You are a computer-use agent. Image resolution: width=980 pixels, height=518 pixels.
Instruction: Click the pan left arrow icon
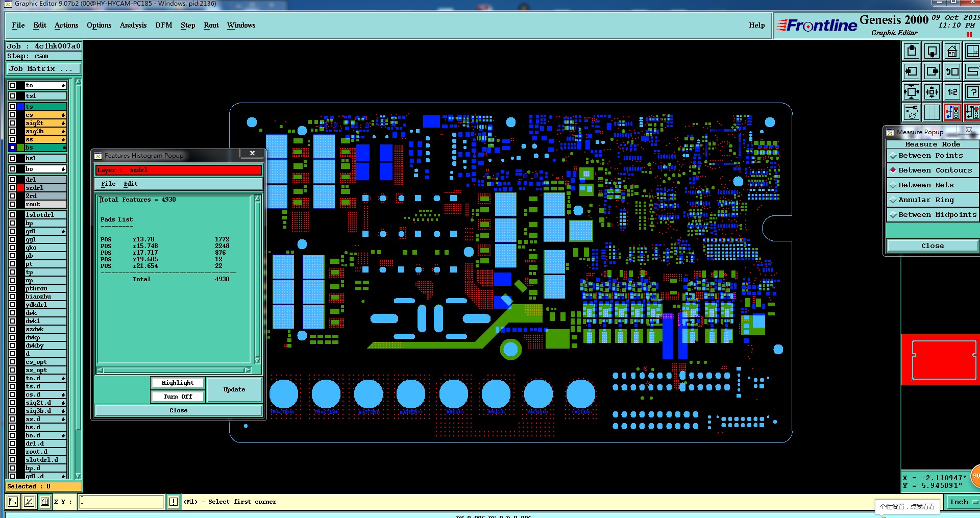912,71
